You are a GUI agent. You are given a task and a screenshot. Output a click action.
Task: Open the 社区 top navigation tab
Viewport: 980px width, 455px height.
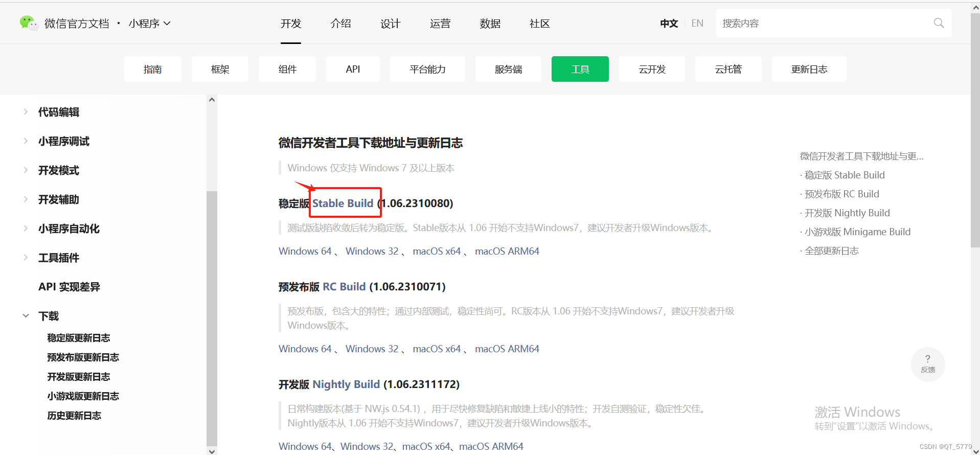point(539,24)
